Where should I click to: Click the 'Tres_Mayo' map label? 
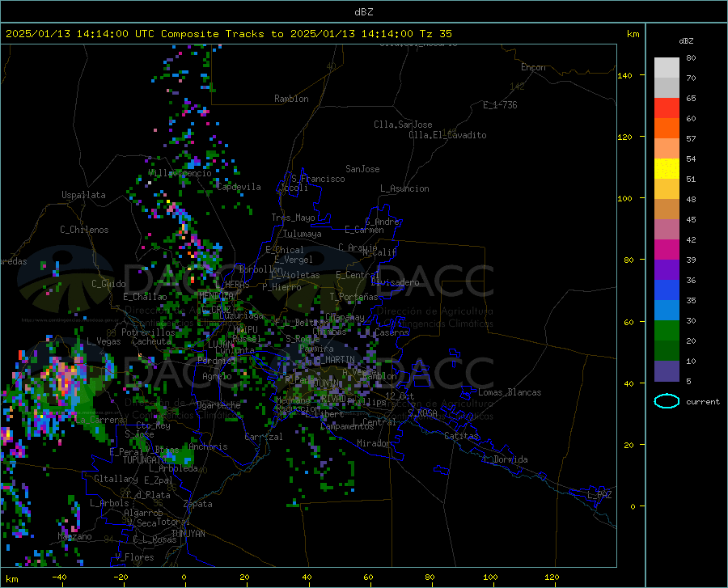tap(293, 218)
